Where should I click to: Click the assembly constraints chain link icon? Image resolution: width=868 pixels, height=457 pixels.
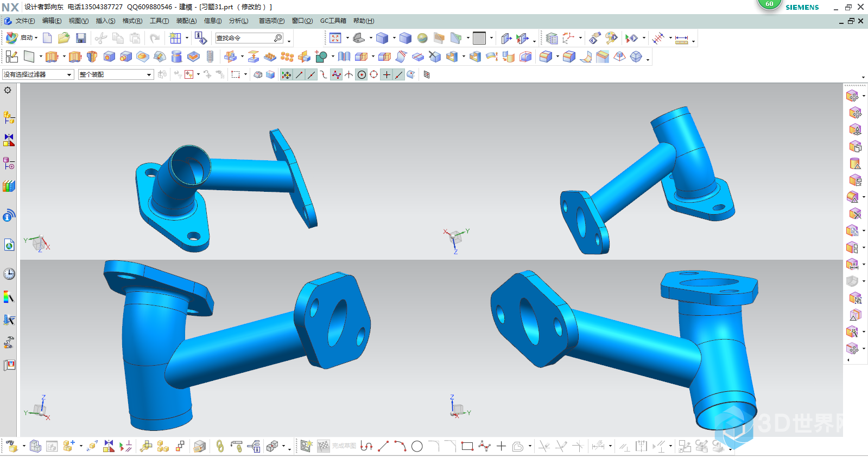(x=219, y=446)
